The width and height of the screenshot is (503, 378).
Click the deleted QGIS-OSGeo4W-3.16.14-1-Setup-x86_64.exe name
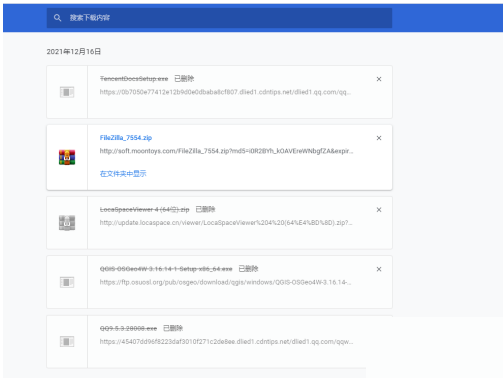166,269
